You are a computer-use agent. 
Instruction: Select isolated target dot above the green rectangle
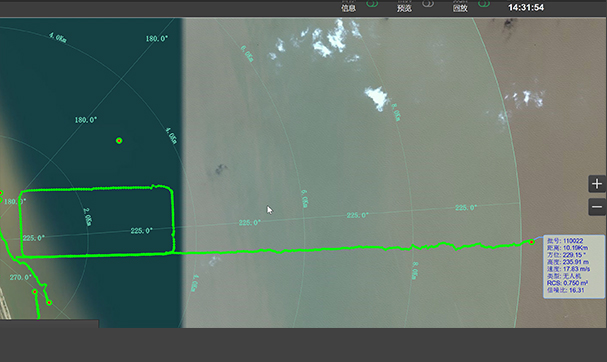119,141
